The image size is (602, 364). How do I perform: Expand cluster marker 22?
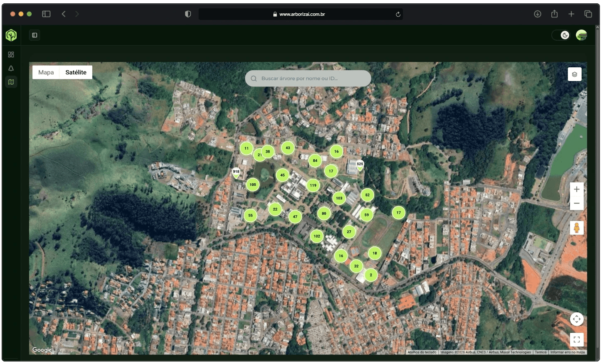(x=275, y=209)
